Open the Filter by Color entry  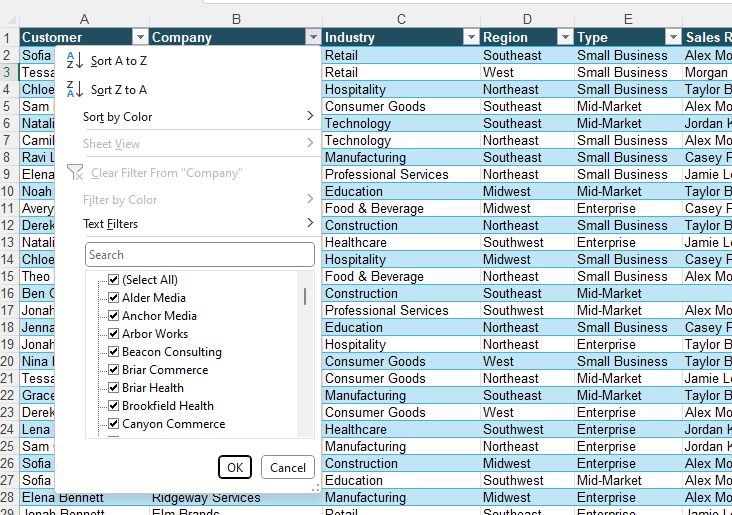tap(188, 200)
